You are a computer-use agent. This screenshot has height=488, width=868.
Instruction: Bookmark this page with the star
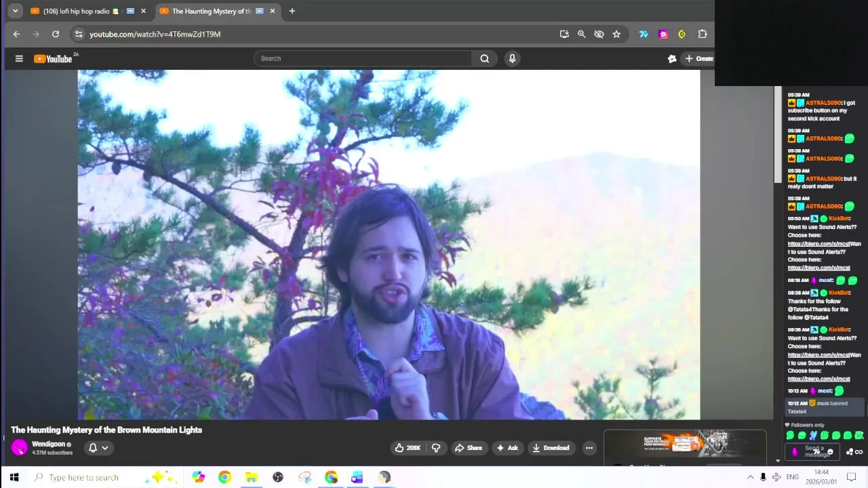click(x=616, y=34)
